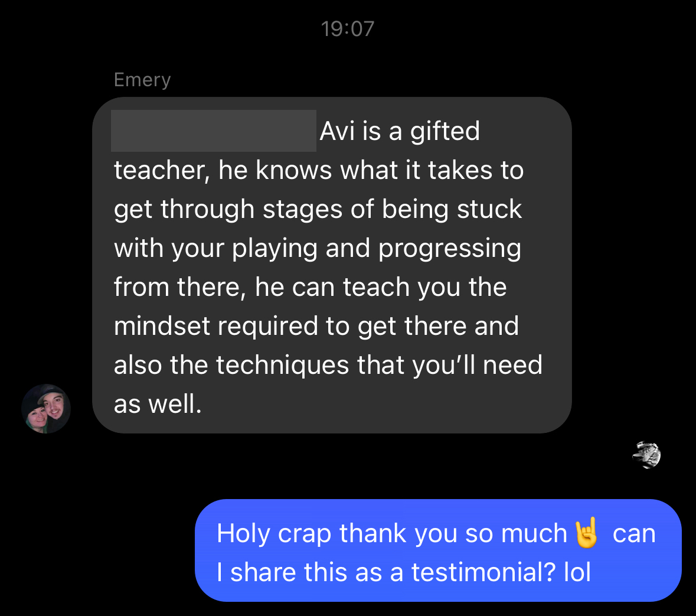Click the rock-on hand emoji
Viewport: 696px width, 616px height.
click(586, 533)
